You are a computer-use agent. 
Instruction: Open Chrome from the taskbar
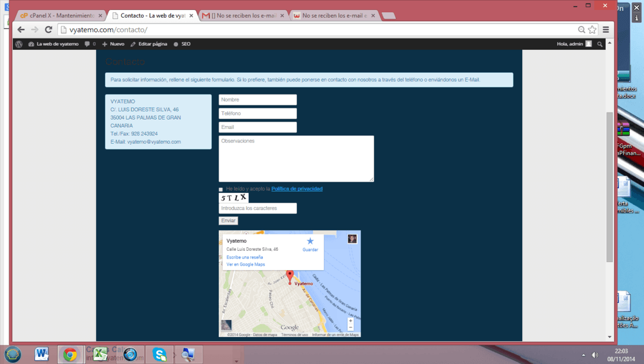(x=70, y=354)
